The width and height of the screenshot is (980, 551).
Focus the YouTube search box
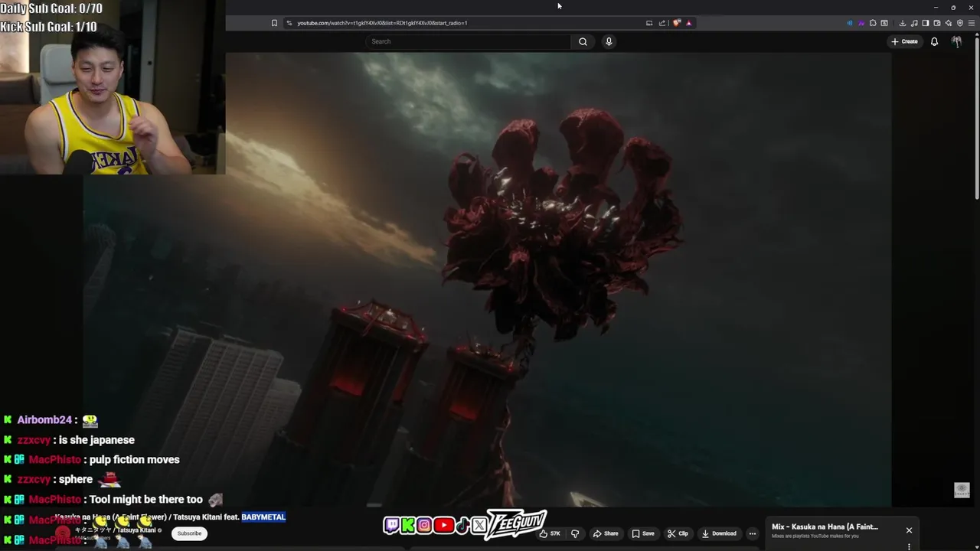click(467, 41)
